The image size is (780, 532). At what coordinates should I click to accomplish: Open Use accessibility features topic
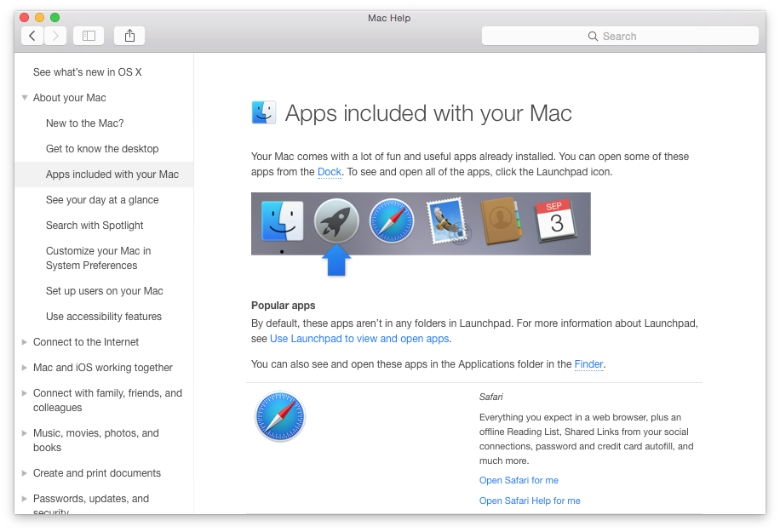click(x=104, y=317)
